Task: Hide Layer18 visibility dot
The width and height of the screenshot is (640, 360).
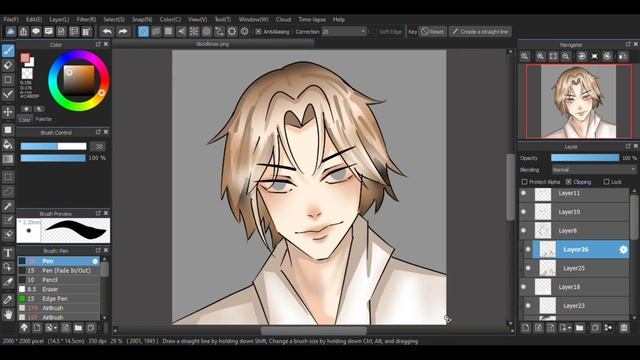Action: 524,287
